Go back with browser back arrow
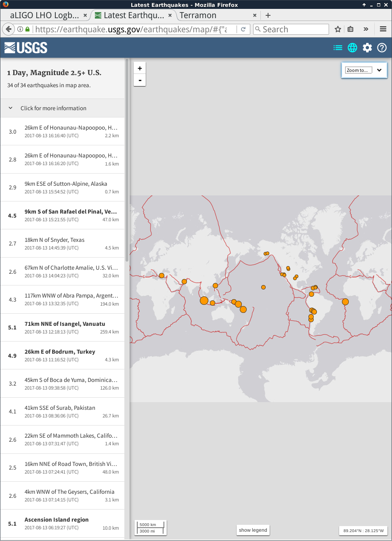 [x=8, y=29]
